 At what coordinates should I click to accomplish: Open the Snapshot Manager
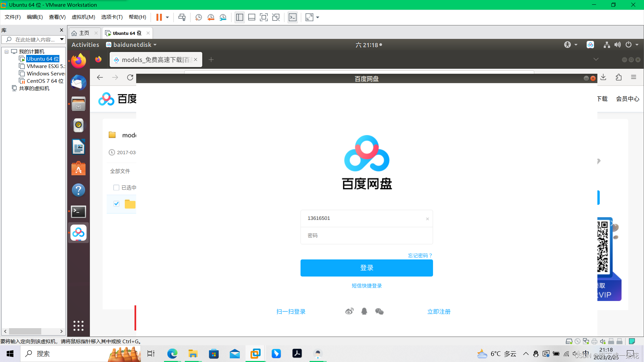(x=223, y=17)
